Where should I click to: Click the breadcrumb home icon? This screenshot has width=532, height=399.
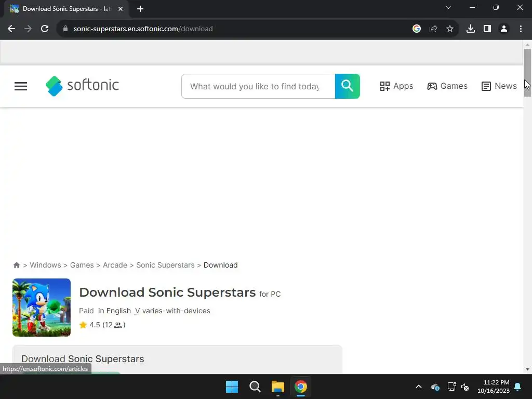tap(16, 265)
